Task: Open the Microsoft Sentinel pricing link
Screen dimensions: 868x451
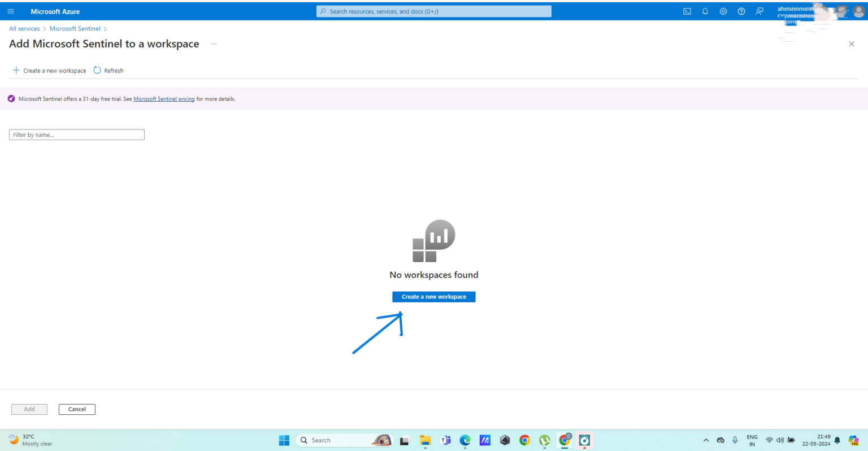Action: click(164, 98)
